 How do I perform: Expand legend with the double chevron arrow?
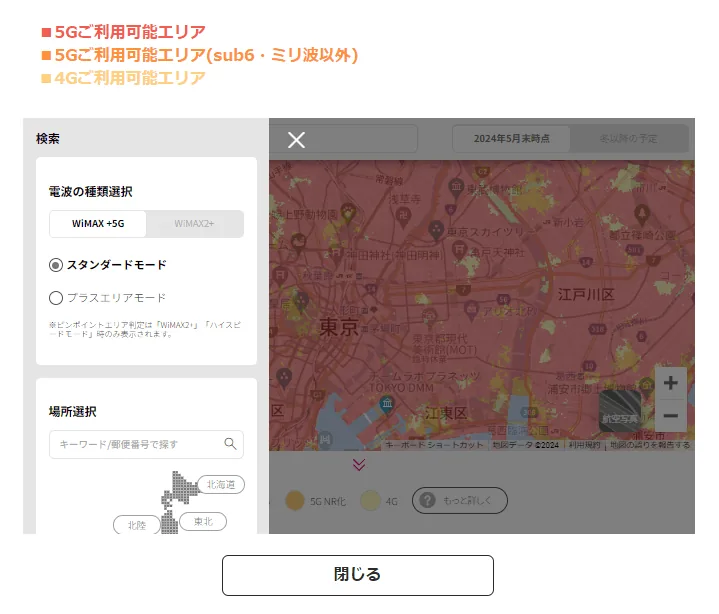pyautogui.click(x=359, y=465)
